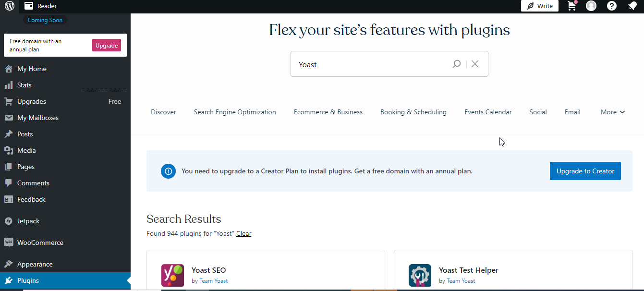Clear the search with the X icon
Viewport: 644px width, 291px height.
[x=475, y=64]
